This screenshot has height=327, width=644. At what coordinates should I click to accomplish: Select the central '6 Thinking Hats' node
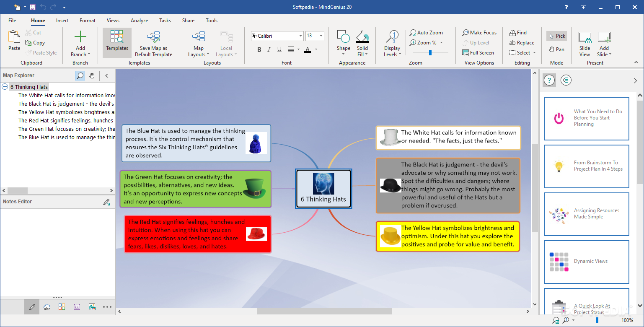[323, 189]
